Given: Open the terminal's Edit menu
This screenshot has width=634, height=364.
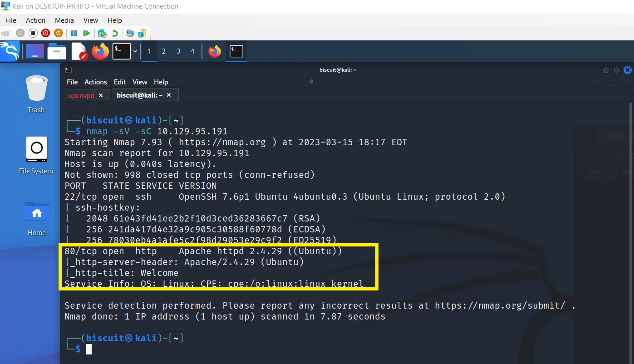Looking at the screenshot, I should point(120,82).
